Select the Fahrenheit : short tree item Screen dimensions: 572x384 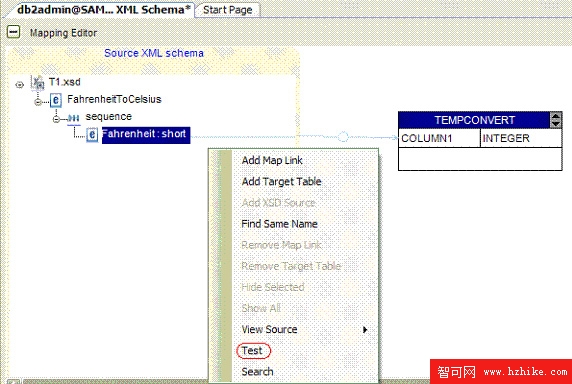pyautogui.click(x=146, y=135)
